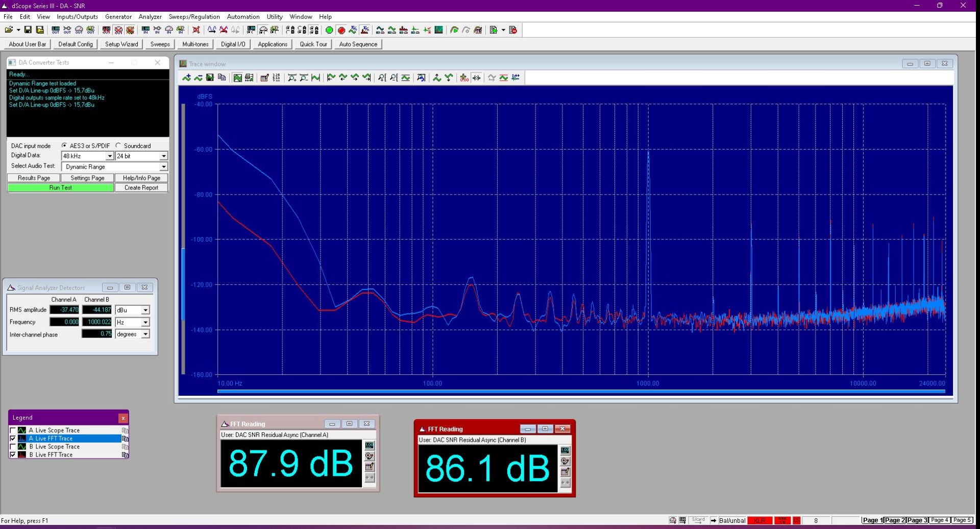Open the Generator menu
Screen dimensions: 980x529
pyautogui.click(x=118, y=17)
